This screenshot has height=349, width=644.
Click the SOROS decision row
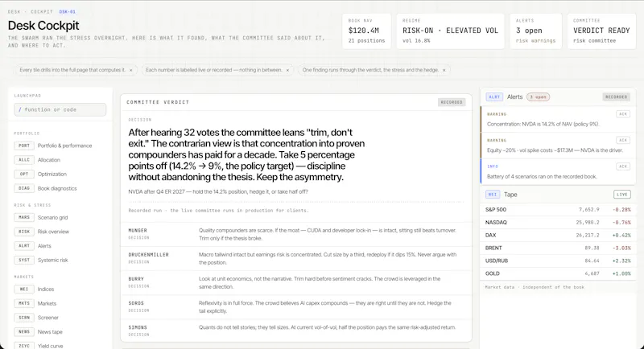tap(295, 306)
